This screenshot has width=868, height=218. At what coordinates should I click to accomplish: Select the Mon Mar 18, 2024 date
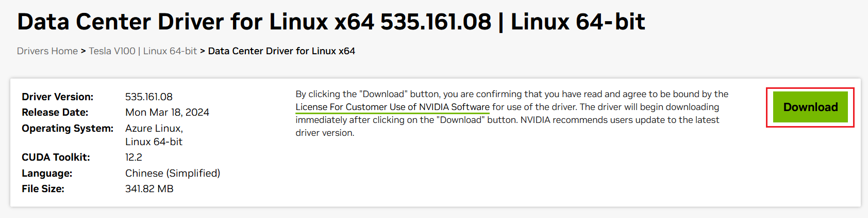click(x=167, y=112)
